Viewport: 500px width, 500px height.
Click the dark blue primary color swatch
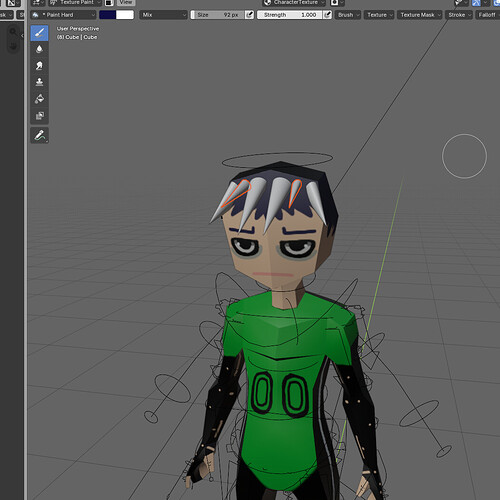point(108,15)
